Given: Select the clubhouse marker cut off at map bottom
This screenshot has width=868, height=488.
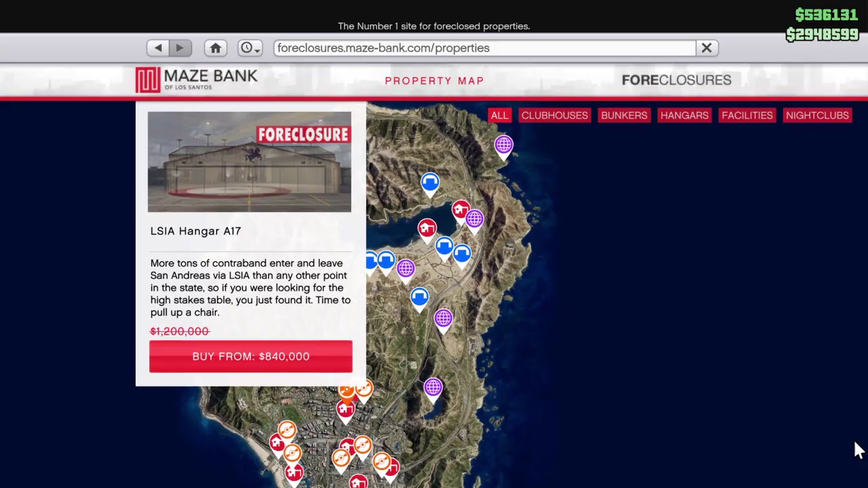Looking at the screenshot, I should tap(358, 481).
